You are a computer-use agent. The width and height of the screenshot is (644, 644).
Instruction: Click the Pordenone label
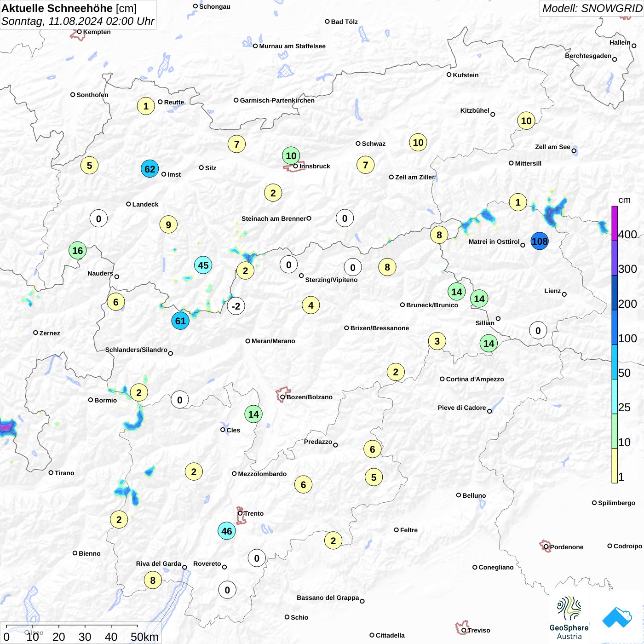pyautogui.click(x=567, y=547)
